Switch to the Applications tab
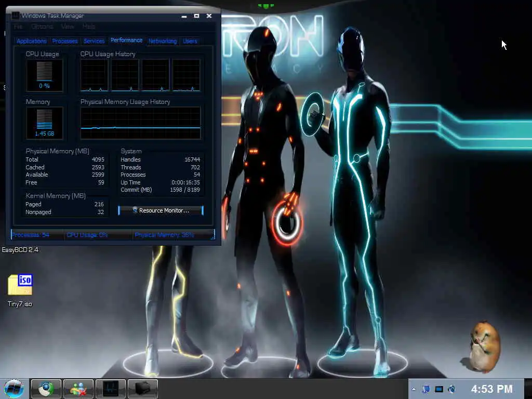 (x=32, y=41)
